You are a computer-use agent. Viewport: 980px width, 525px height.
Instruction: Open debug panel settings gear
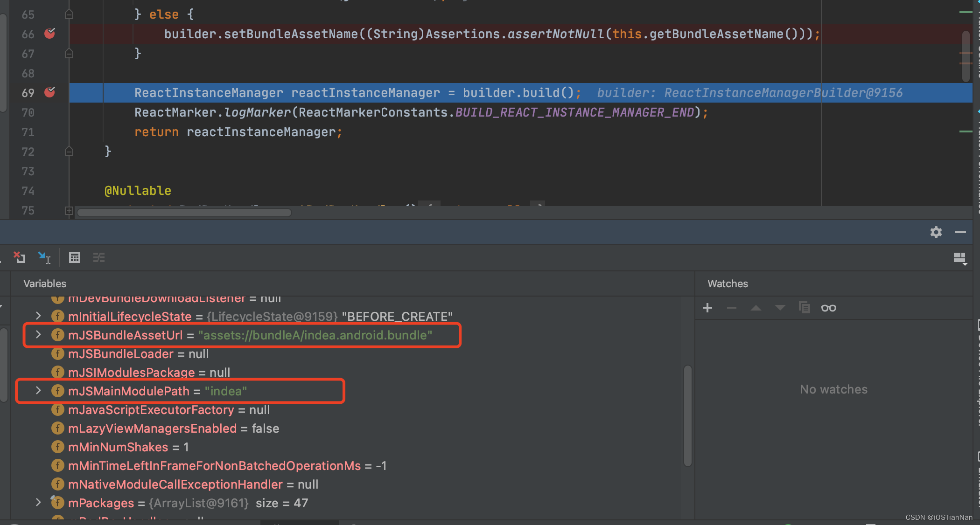click(x=936, y=232)
